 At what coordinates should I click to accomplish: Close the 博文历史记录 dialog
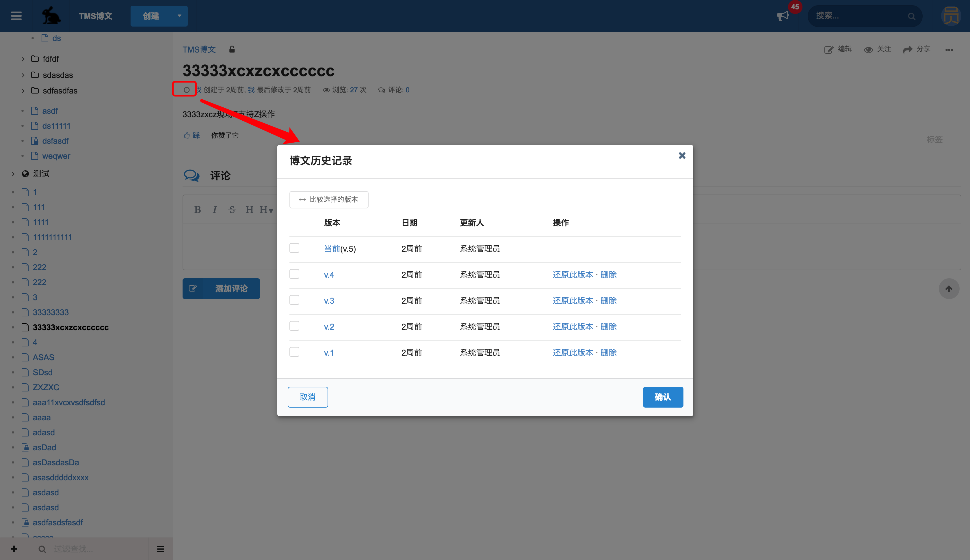point(682,155)
